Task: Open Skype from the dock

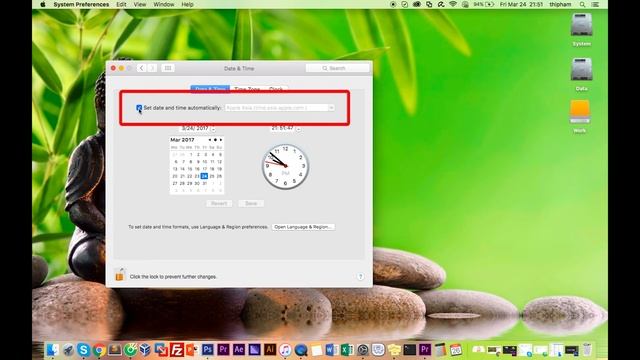Action: 83,350
